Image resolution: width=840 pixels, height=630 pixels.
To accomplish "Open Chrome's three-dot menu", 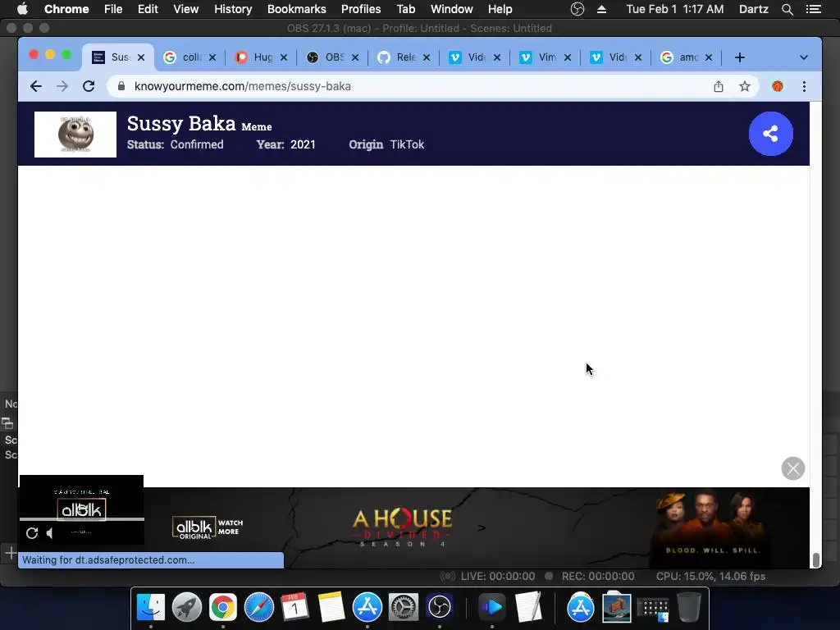I will 804,86.
